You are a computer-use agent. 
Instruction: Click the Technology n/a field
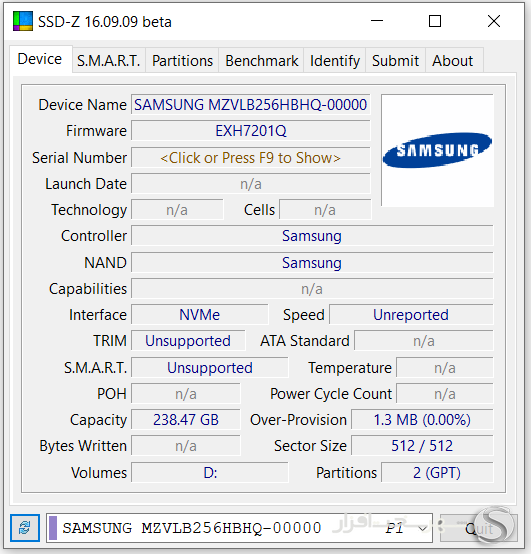177,210
